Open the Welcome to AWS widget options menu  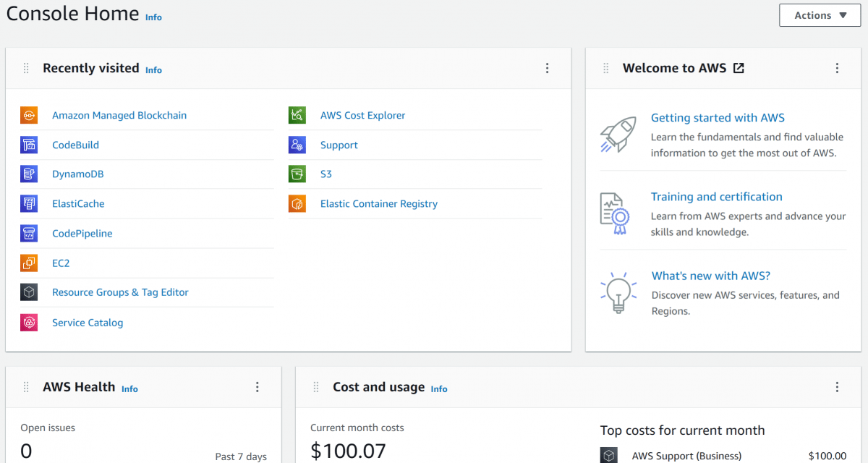pyautogui.click(x=837, y=68)
